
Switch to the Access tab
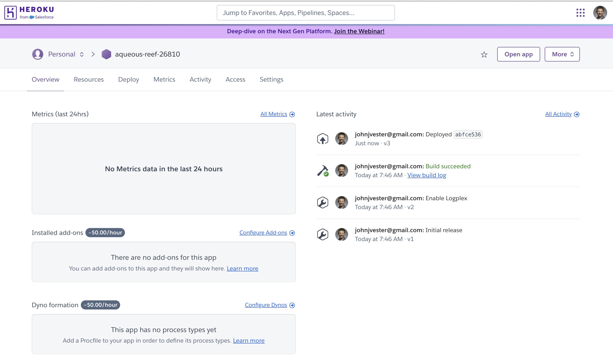[235, 79]
